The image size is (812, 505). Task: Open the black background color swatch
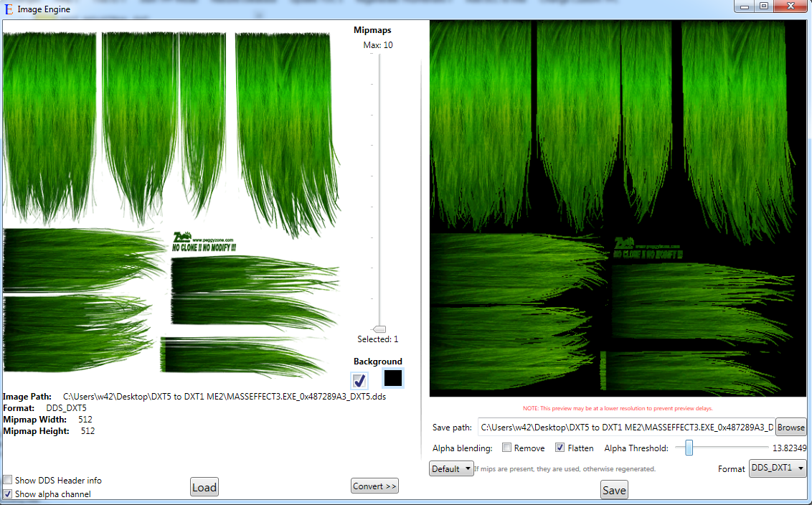click(392, 378)
